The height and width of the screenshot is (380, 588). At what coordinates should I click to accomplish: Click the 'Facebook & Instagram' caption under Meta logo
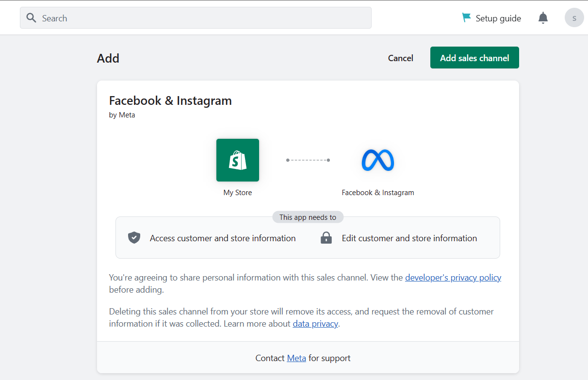pos(378,193)
